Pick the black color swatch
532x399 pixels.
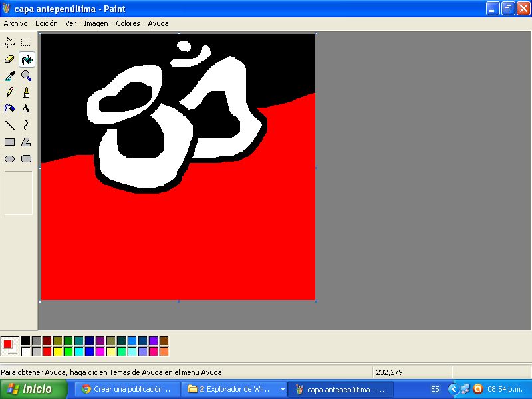[26, 340]
